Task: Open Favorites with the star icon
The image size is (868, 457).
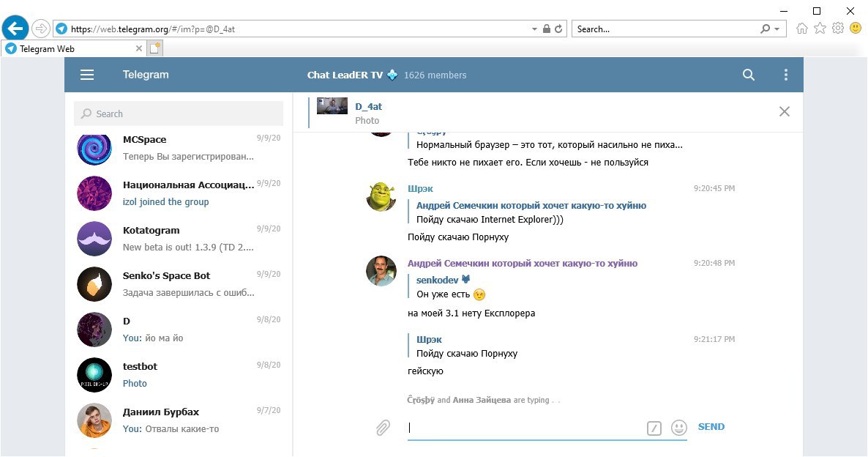Action: point(820,29)
